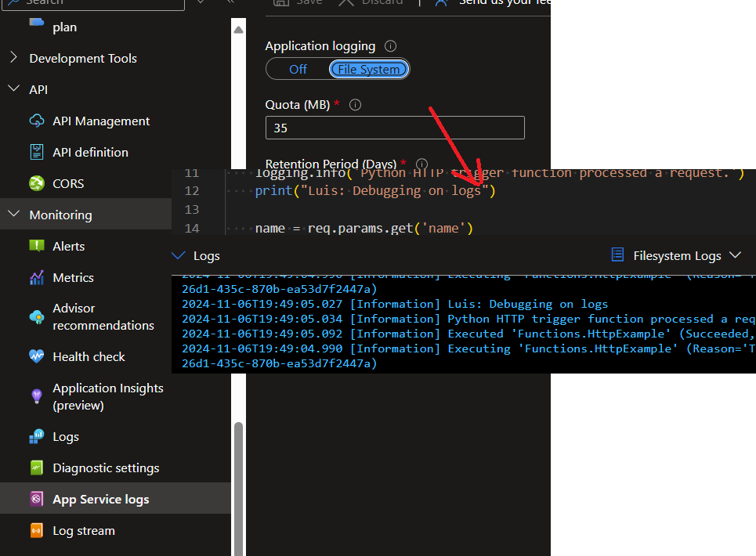The image size is (756, 556).
Task: Open Alerts menu item
Action: click(x=69, y=246)
